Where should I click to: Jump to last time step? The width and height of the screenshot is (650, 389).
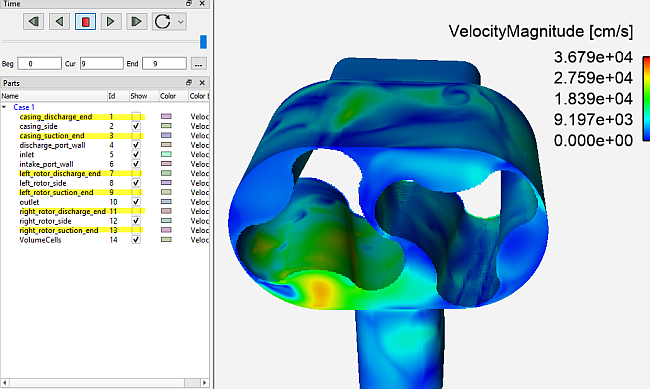136,22
